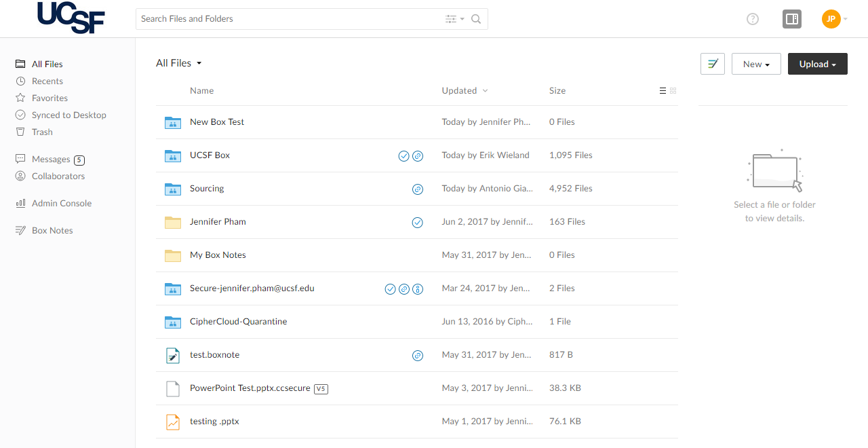Click '1,095 Files' size text
The width and height of the screenshot is (868, 448).
571,155
